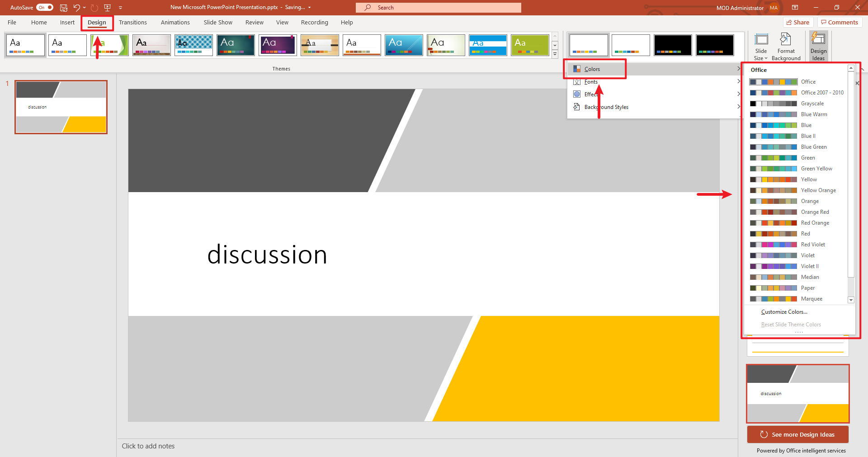Open the file name saving status dropdown
Viewport: 868px width, 457px height.
(309, 8)
